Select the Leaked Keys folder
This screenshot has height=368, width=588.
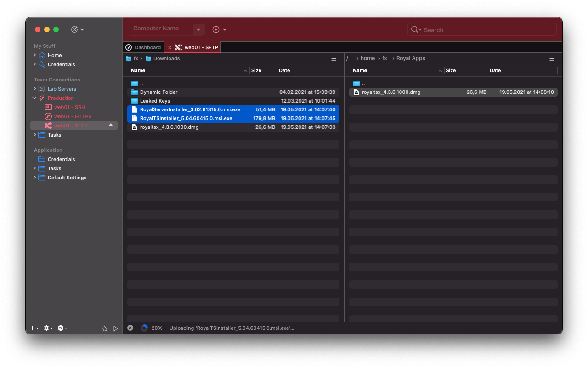[155, 100]
